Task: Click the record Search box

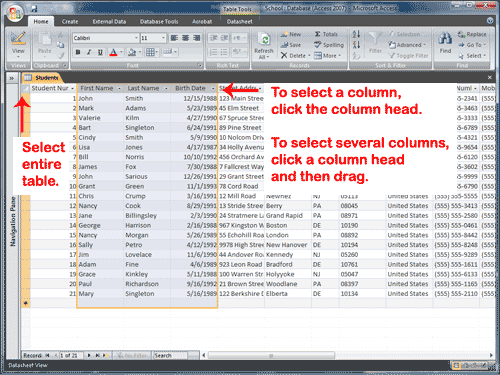Action: 170,355
